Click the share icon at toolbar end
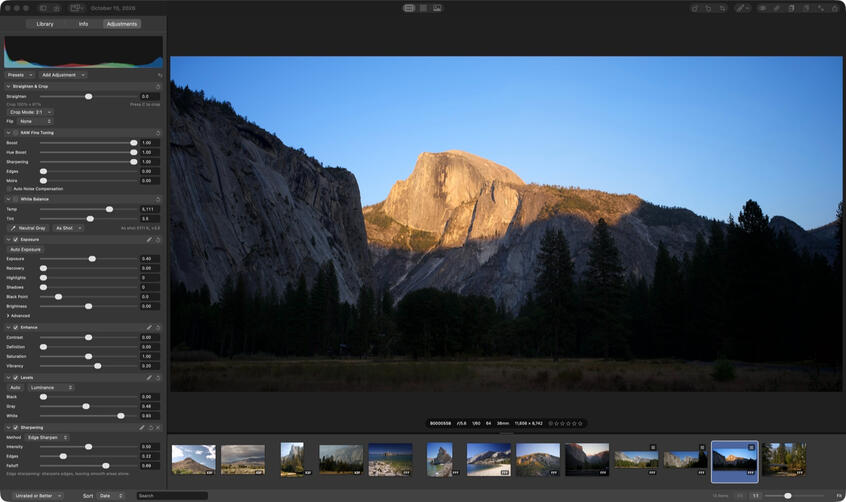 click(835, 8)
